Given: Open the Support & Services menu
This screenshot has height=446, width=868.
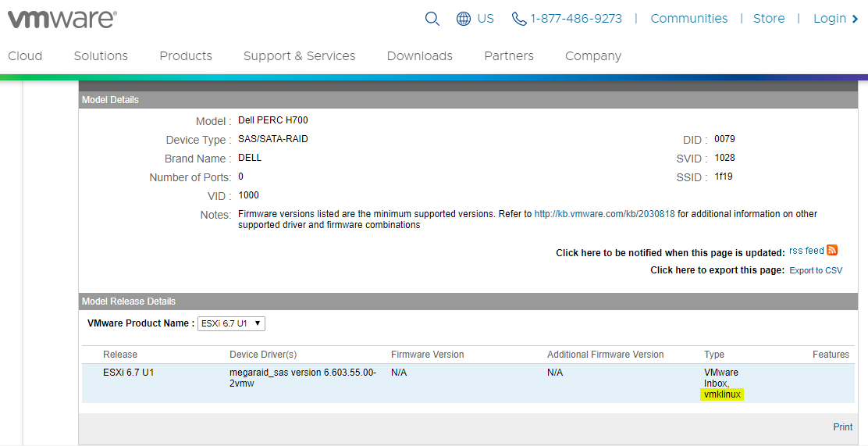Looking at the screenshot, I should 300,56.
